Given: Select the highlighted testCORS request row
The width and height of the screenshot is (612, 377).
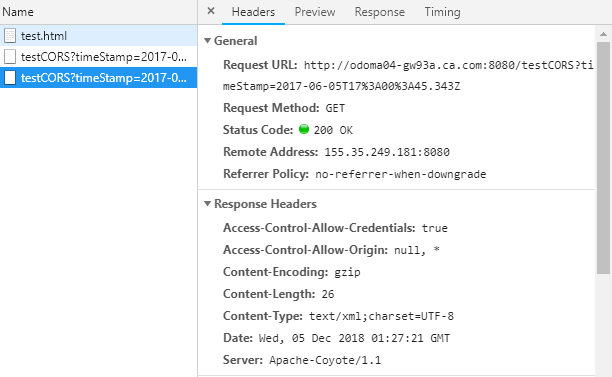Looking at the screenshot, I should 98,78.
